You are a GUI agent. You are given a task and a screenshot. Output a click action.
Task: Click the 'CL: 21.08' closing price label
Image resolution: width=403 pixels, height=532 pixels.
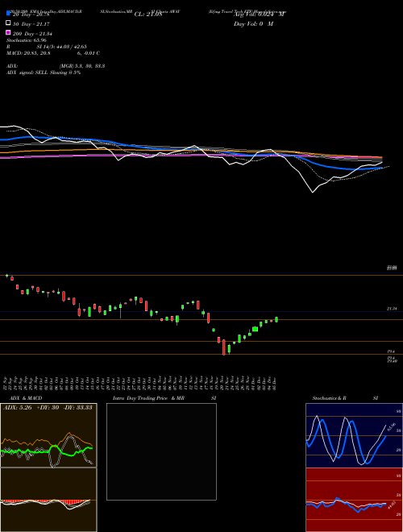[148, 15]
